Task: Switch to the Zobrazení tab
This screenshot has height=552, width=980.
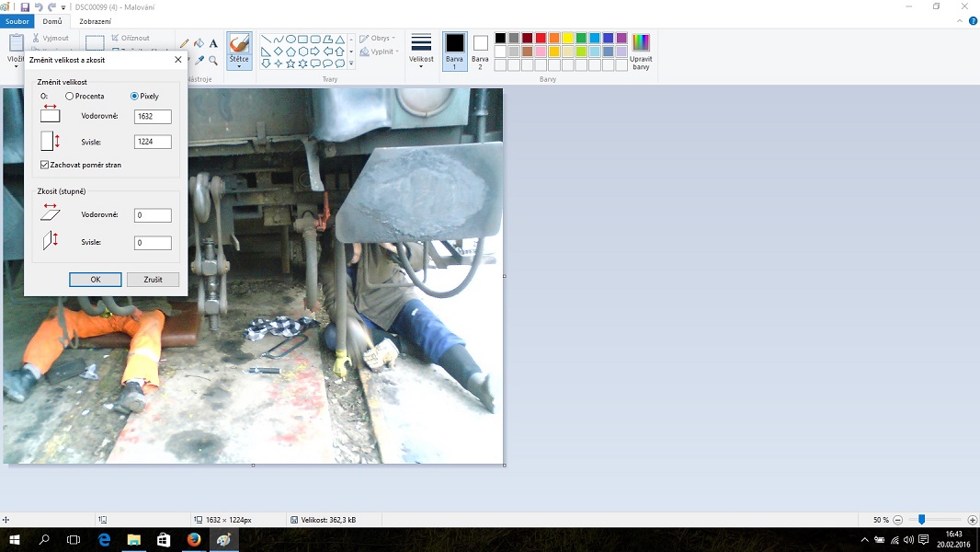Action: click(x=95, y=21)
